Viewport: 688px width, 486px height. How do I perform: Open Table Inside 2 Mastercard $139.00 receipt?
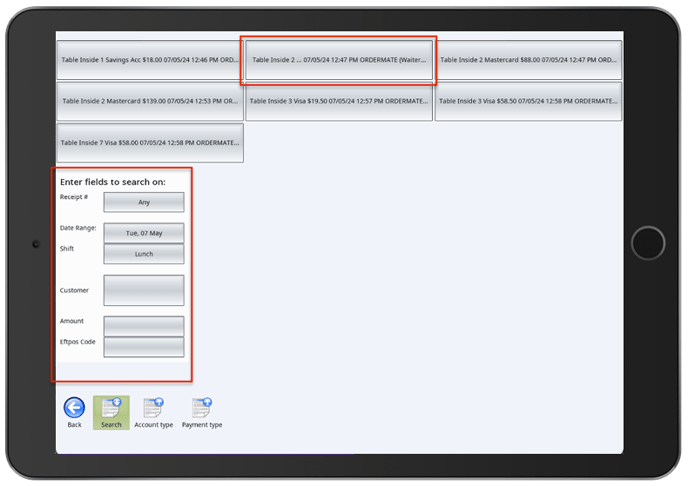150,101
